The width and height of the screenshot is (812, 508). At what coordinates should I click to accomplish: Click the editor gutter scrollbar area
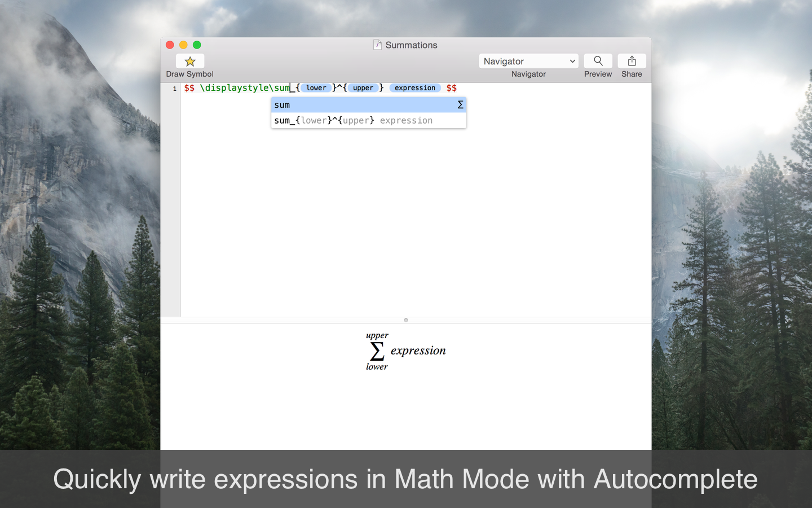point(172,203)
